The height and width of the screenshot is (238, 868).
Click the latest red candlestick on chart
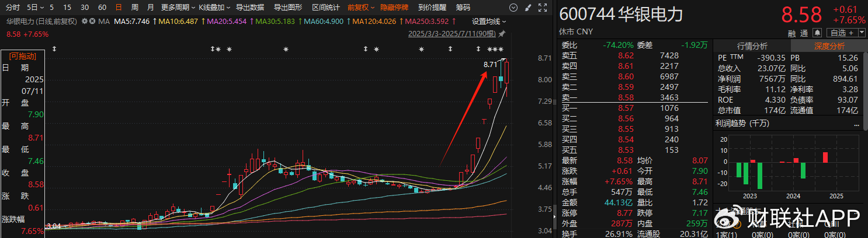[507, 72]
